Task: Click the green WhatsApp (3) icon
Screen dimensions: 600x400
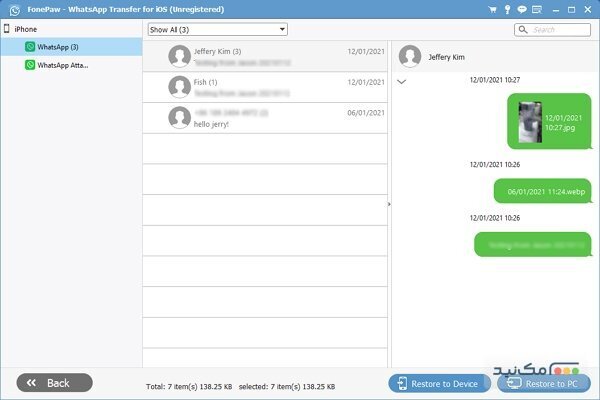Action: coord(30,47)
